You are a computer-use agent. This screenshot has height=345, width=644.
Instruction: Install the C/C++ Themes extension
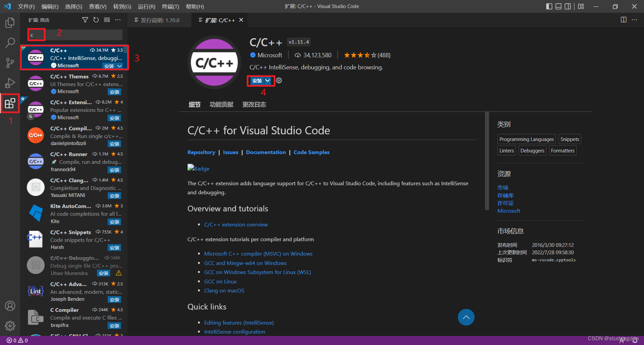[x=114, y=92]
